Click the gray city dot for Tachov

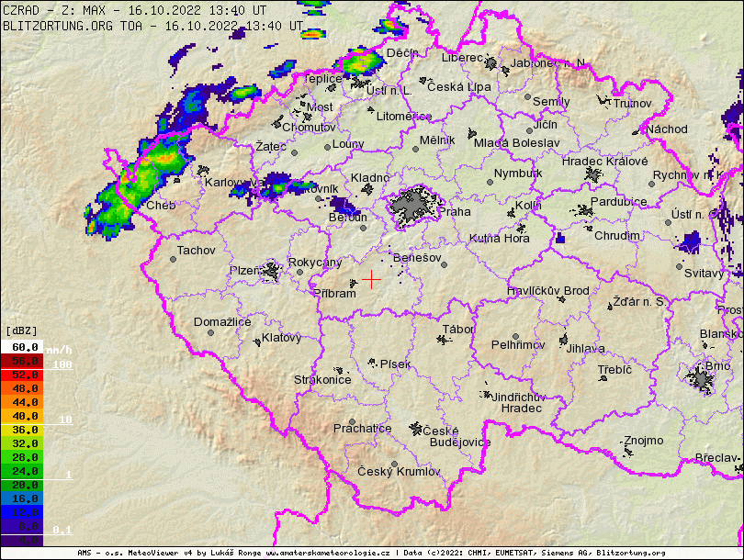(173, 259)
